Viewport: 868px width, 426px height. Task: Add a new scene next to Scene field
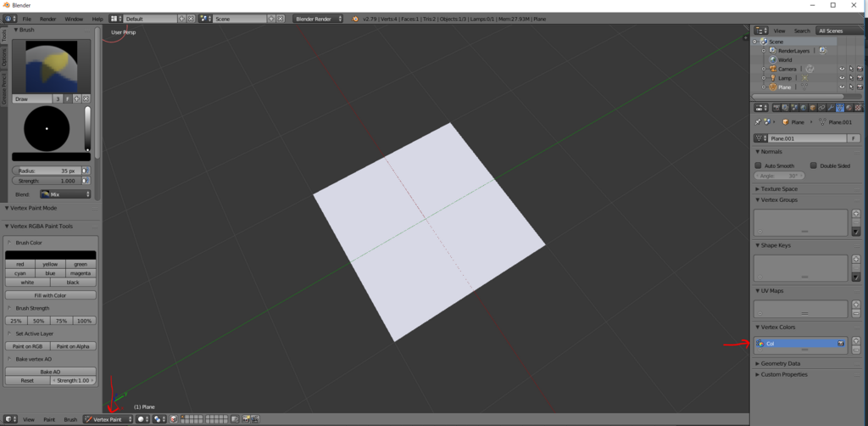[271, 19]
